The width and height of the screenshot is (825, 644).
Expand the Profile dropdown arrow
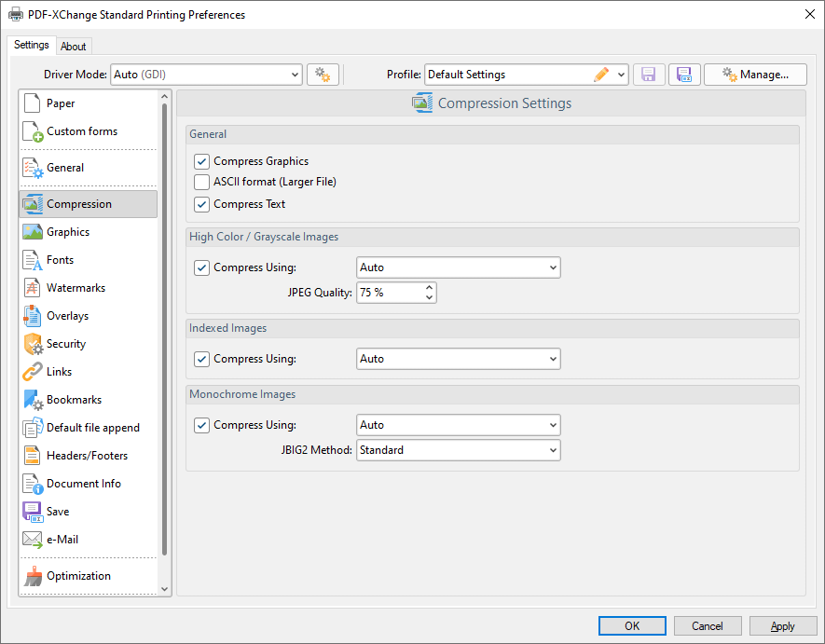(621, 75)
